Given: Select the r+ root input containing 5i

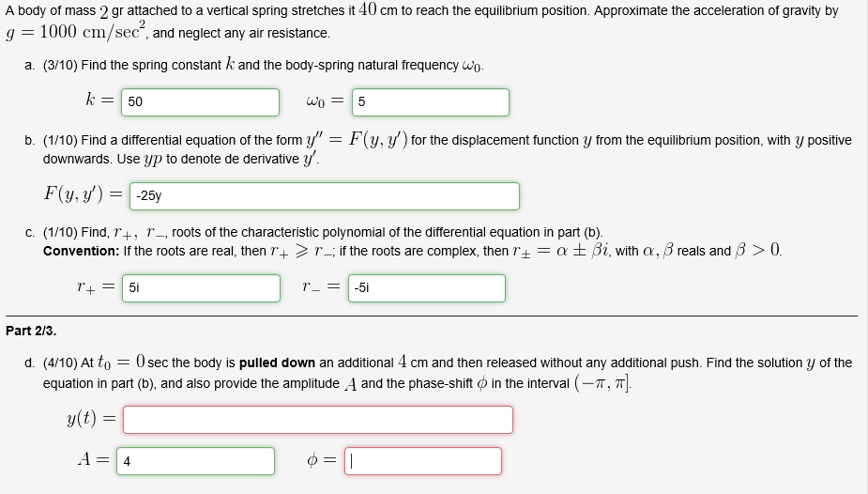Looking at the screenshot, I should 200,288.
